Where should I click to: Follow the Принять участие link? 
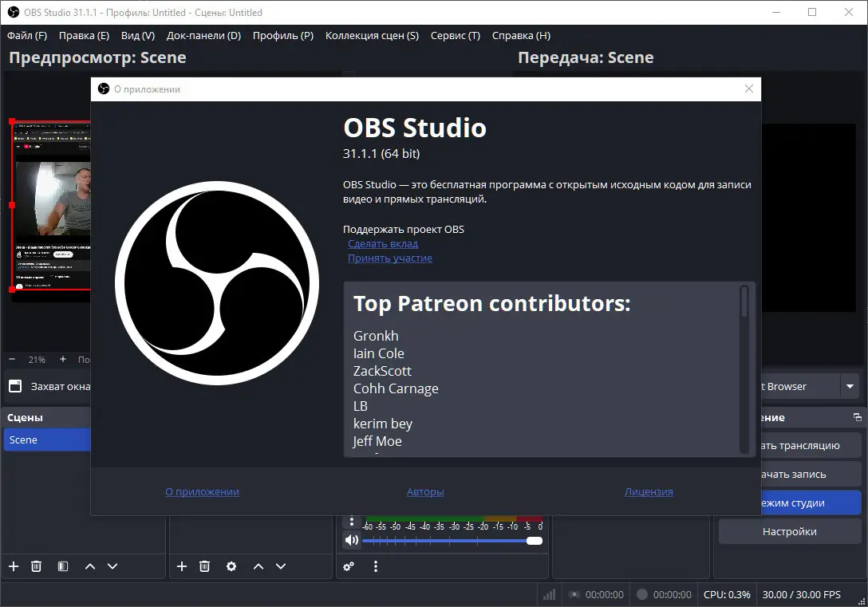pyautogui.click(x=390, y=258)
